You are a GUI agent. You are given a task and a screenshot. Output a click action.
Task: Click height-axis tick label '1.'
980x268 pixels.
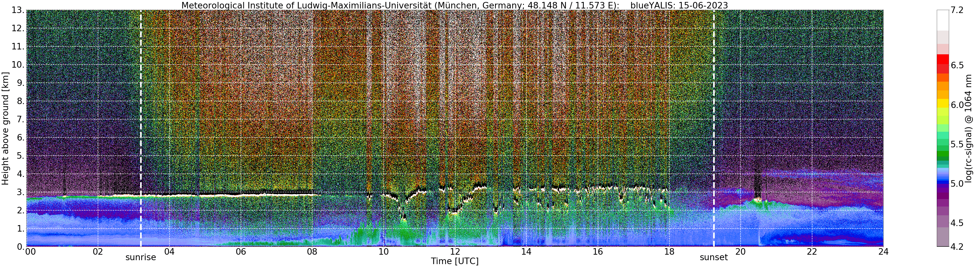click(x=20, y=228)
